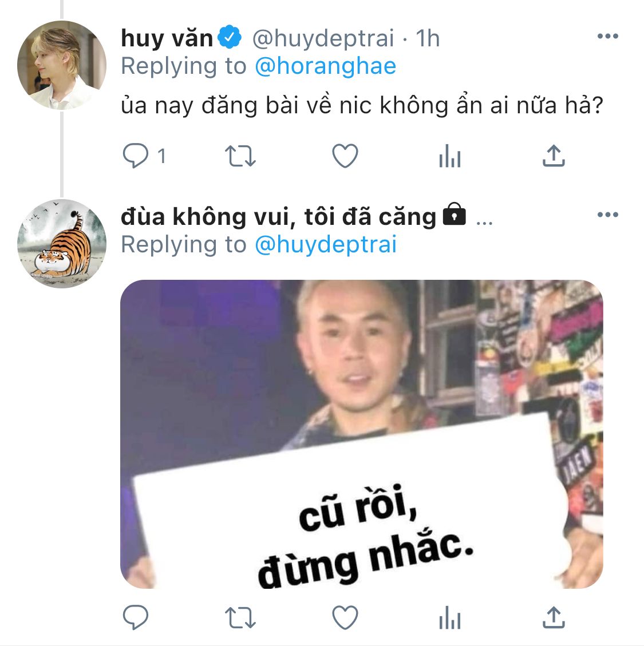Screen dimensions: 644x646
Task: Like huy văn's tweet
Action: pyautogui.click(x=345, y=156)
